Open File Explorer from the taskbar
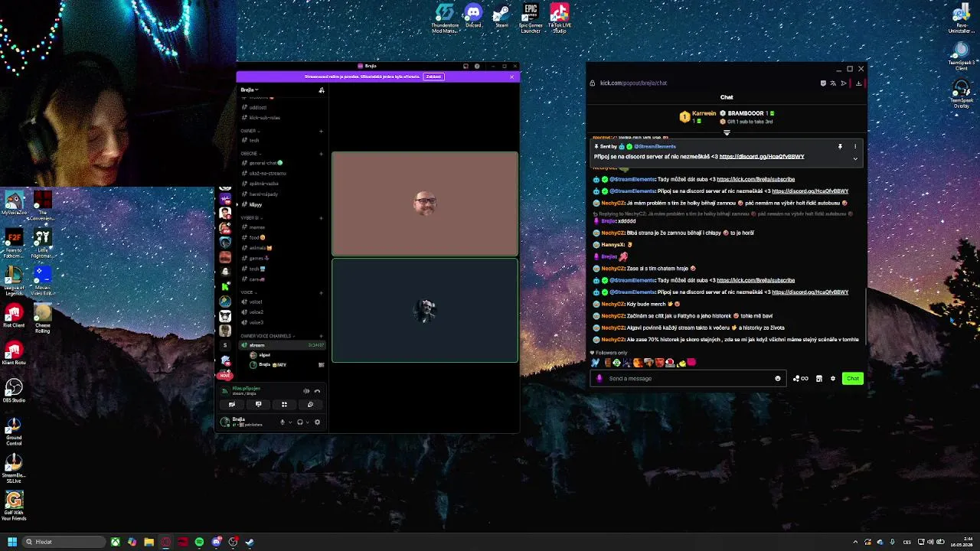 pyautogui.click(x=149, y=542)
